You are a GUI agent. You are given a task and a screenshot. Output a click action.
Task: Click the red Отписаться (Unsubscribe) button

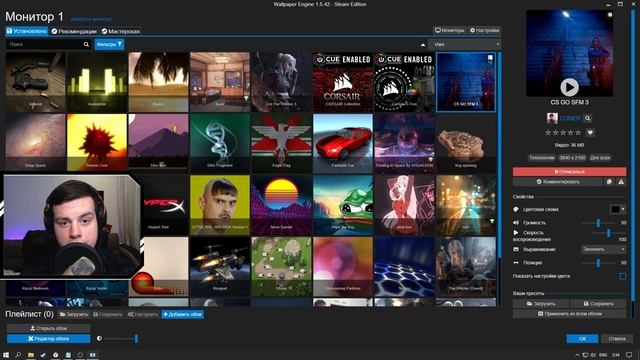pos(569,171)
